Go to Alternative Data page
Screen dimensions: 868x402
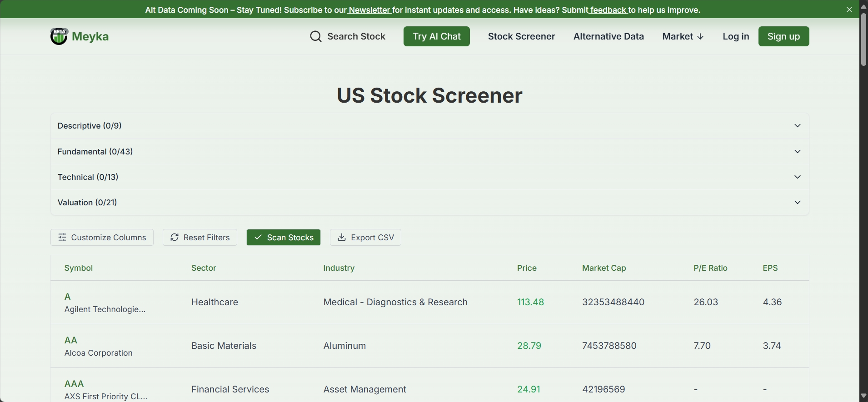[608, 36]
